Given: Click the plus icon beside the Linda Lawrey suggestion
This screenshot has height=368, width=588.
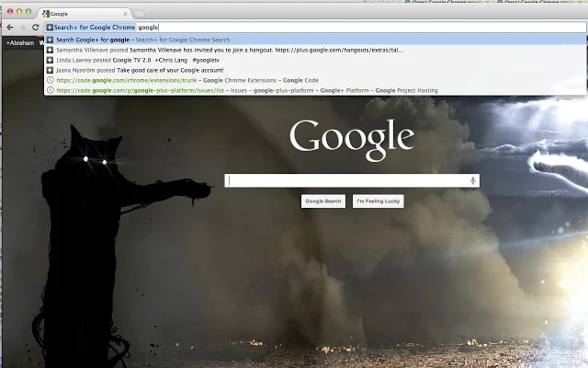Looking at the screenshot, I should pos(50,60).
